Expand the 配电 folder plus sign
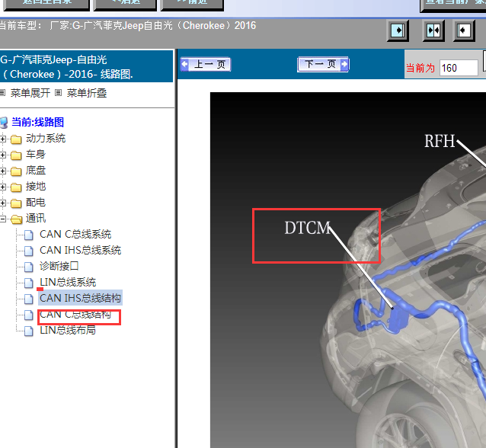Viewport: 486px width, 448px height. click(x=3, y=203)
